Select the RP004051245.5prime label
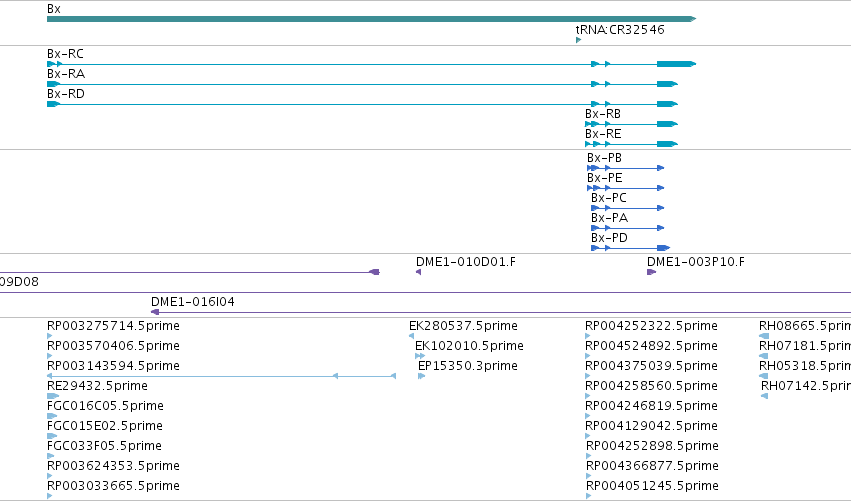Viewport: 851px width, 501px height. (x=652, y=486)
